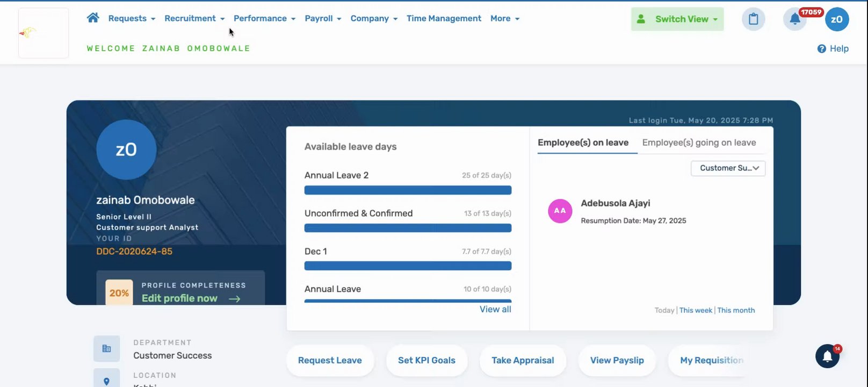This screenshot has height=387, width=868.
Task: Click the Edit profile now link
Action: 179,298
